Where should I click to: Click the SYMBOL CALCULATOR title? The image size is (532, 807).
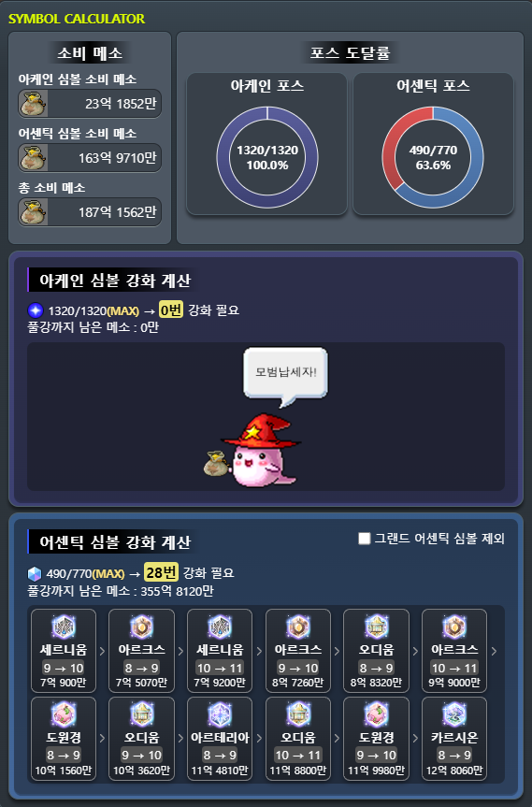pos(77,19)
